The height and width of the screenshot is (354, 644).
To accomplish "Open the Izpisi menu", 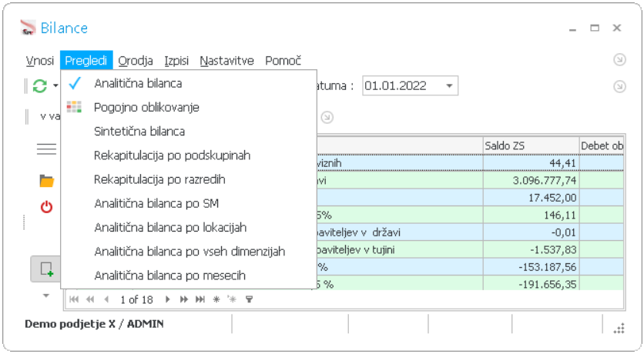I will 176,61.
